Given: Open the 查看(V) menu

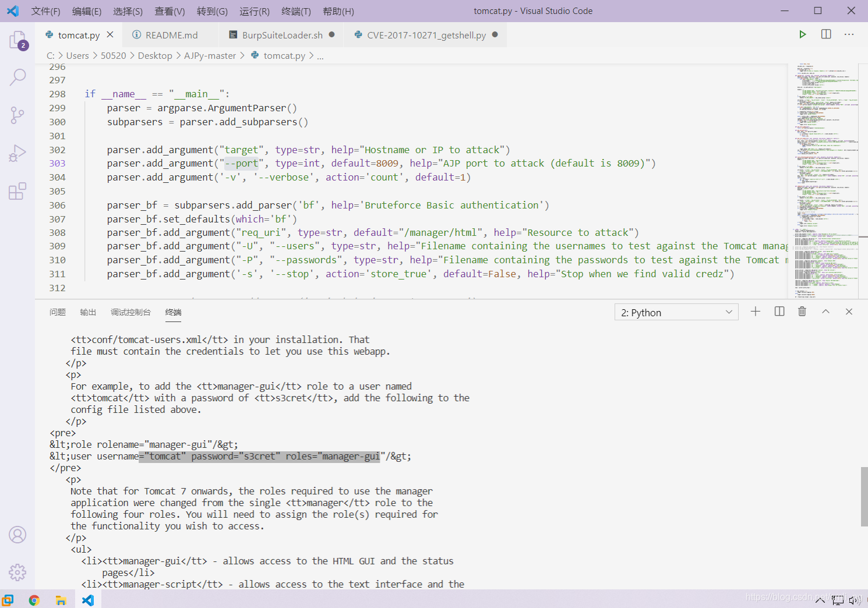Looking at the screenshot, I should (170, 11).
